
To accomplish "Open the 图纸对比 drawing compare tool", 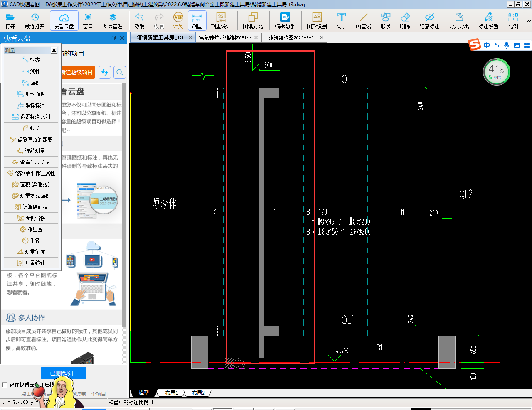I will pyautogui.click(x=253, y=21).
